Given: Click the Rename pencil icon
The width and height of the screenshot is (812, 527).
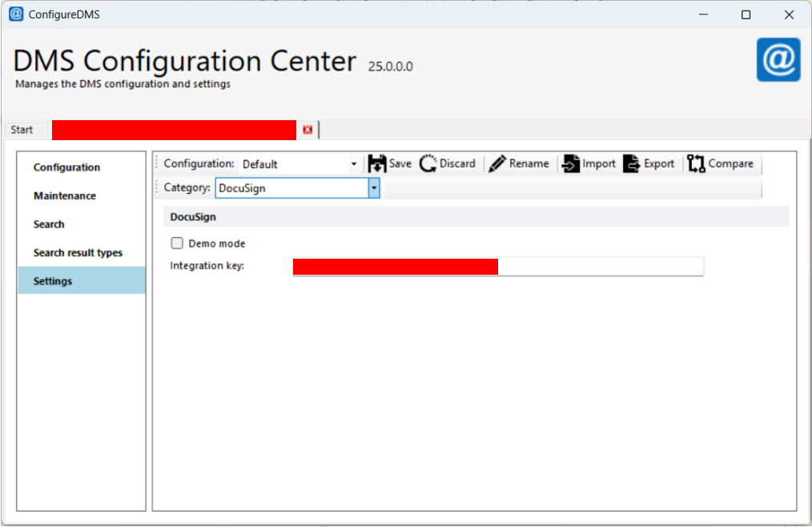Looking at the screenshot, I should point(497,163).
